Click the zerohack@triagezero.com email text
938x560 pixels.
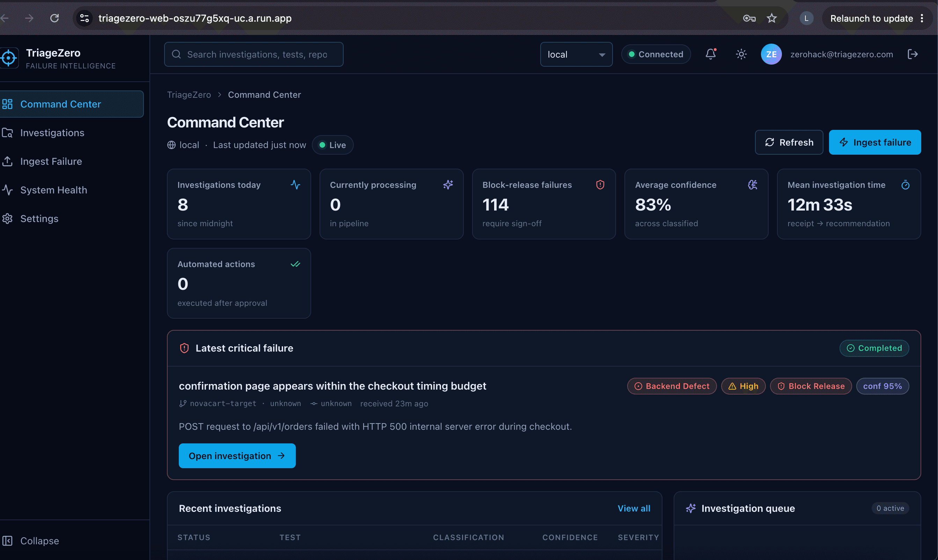[842, 54]
